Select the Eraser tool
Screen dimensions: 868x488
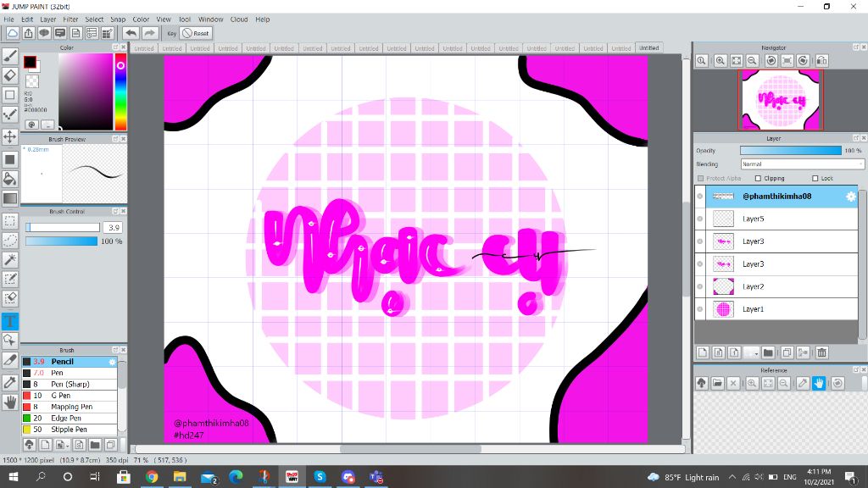[x=10, y=75]
